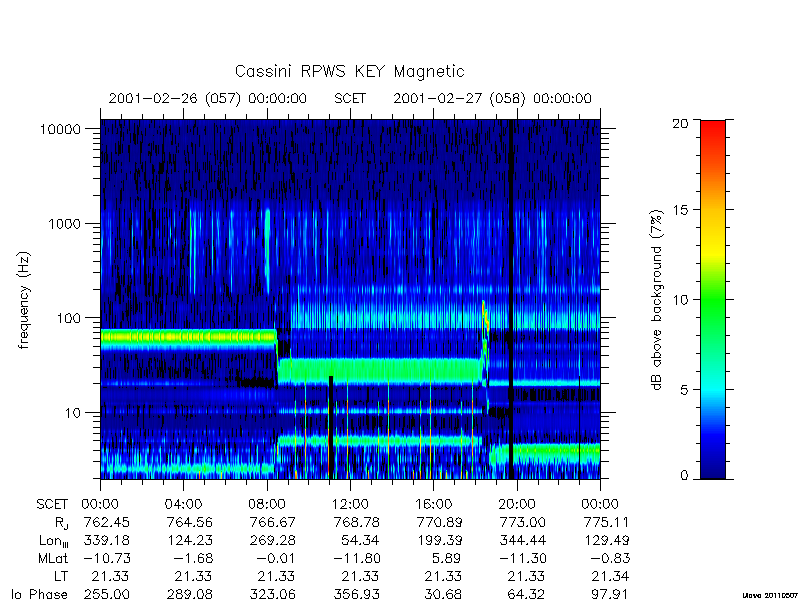Viewport: 800px width, 600px height.
Task: Click the longitude value 269.28
Action: click(273, 541)
